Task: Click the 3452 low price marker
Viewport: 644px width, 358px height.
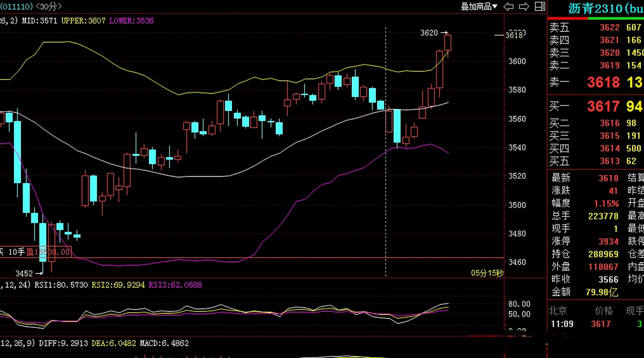Action: point(24,273)
